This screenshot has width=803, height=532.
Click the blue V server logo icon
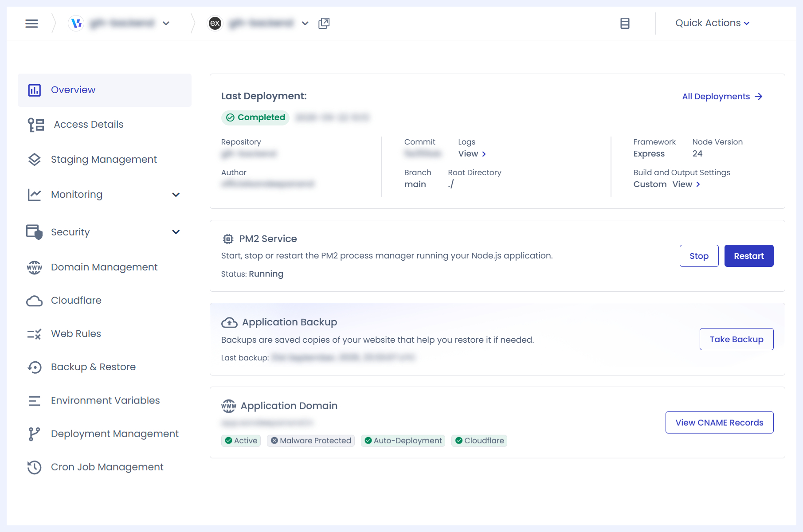76,23
